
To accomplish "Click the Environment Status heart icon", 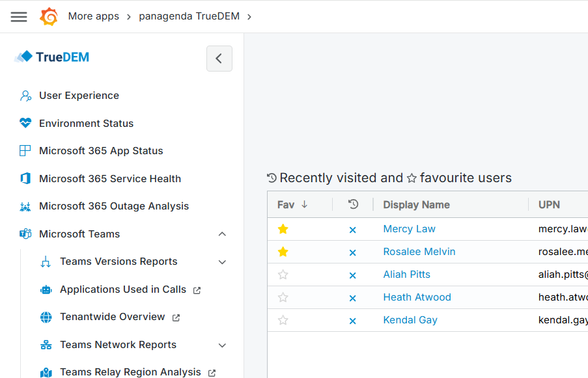I will click(x=25, y=123).
